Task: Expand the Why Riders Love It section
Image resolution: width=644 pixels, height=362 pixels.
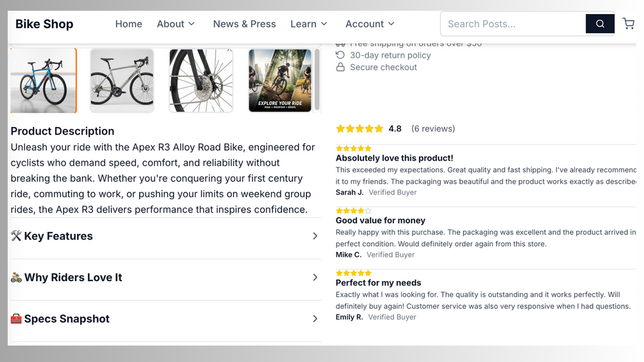Action: [x=165, y=277]
